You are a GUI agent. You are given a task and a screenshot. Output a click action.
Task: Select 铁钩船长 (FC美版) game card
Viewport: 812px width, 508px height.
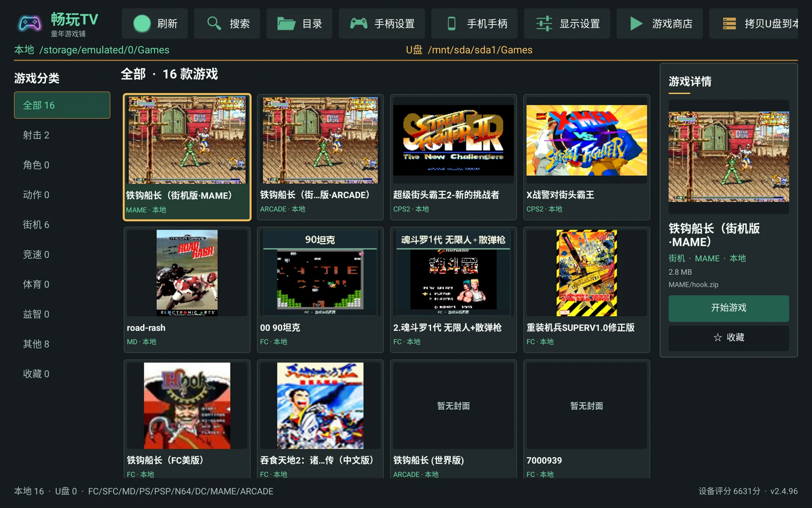pyautogui.click(x=187, y=419)
